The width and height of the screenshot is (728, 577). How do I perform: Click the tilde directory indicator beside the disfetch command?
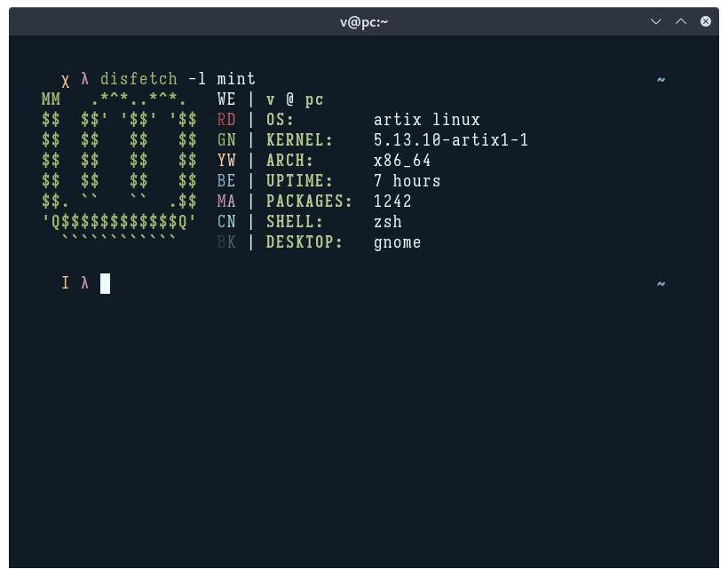(x=661, y=80)
